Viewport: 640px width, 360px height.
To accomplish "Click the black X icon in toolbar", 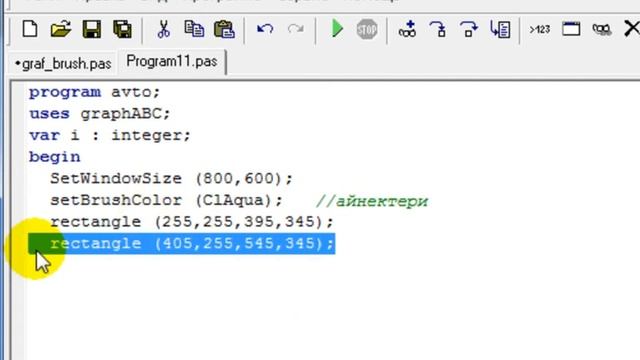I will pyautogui.click(x=632, y=29).
